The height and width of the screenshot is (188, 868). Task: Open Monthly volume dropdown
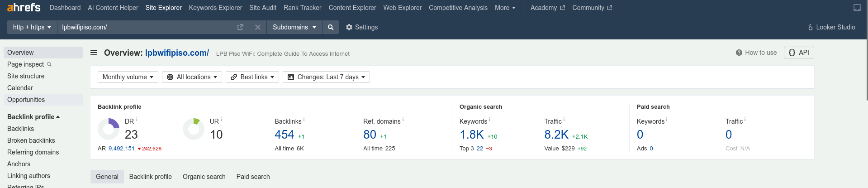pyautogui.click(x=128, y=77)
